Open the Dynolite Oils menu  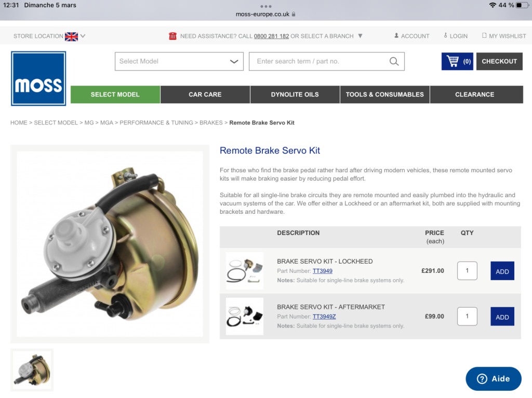[x=295, y=94]
